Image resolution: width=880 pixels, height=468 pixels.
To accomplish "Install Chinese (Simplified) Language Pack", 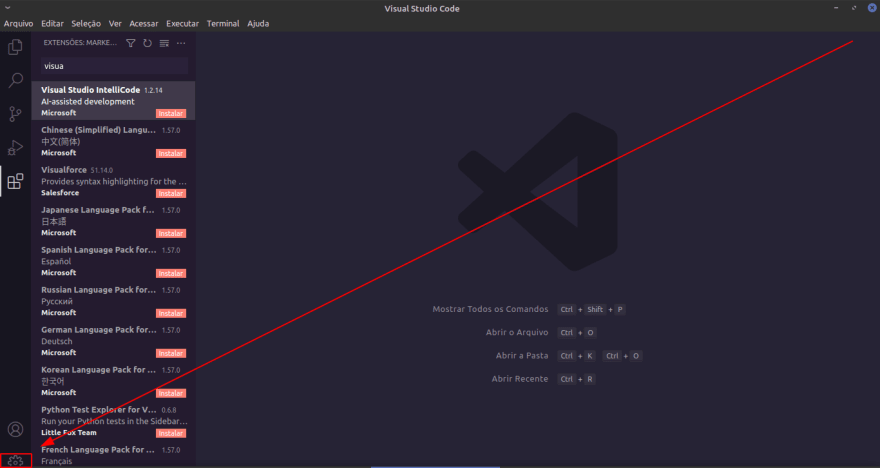I will (x=171, y=153).
